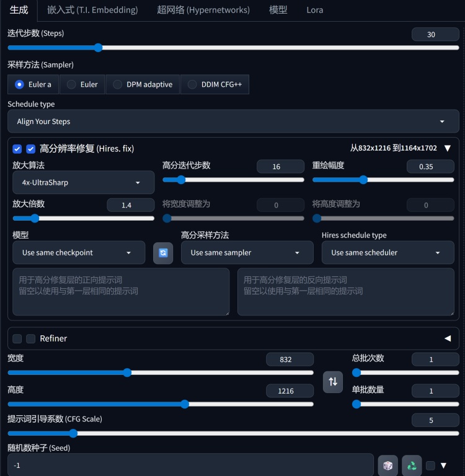Click the 高度 value field 1216

pos(290,390)
